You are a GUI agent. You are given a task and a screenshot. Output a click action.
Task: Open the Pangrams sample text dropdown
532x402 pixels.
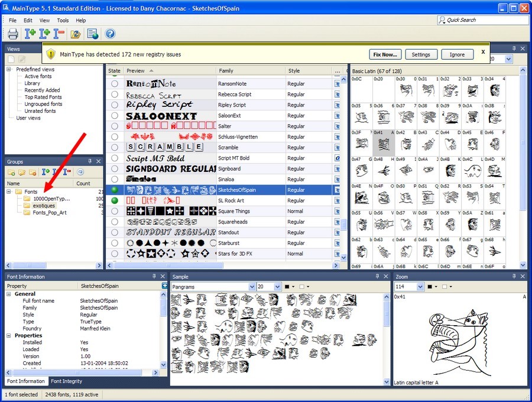tap(252, 287)
